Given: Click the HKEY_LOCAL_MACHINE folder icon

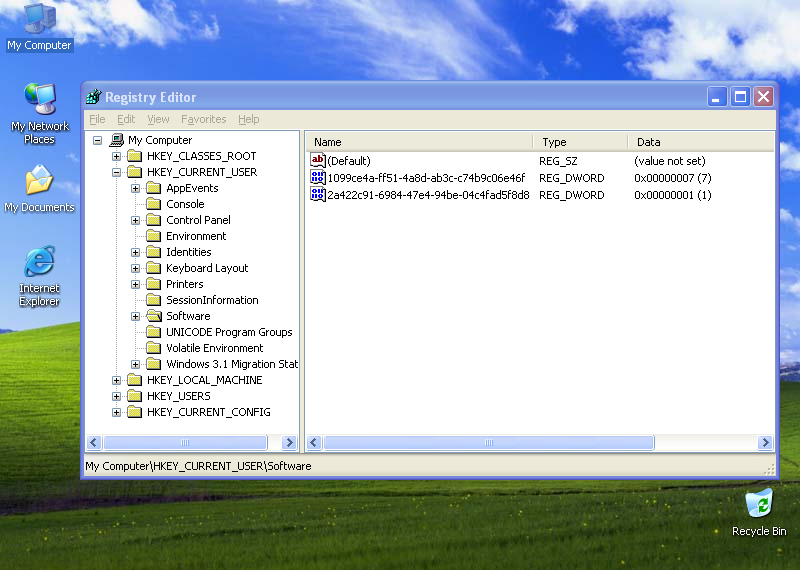Looking at the screenshot, I should [135, 380].
